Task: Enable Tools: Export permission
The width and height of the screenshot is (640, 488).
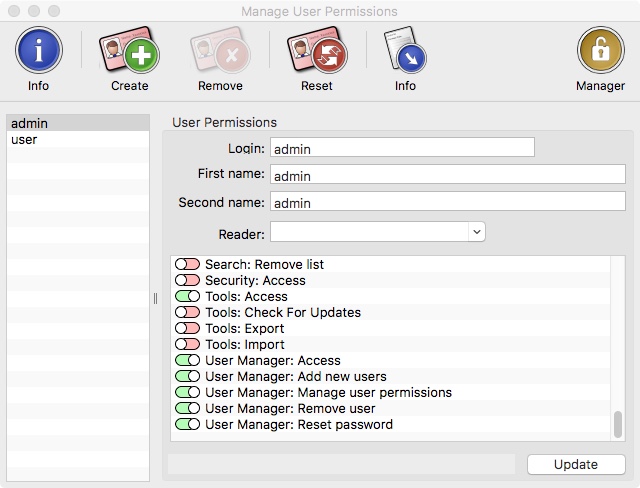Action: pos(187,328)
